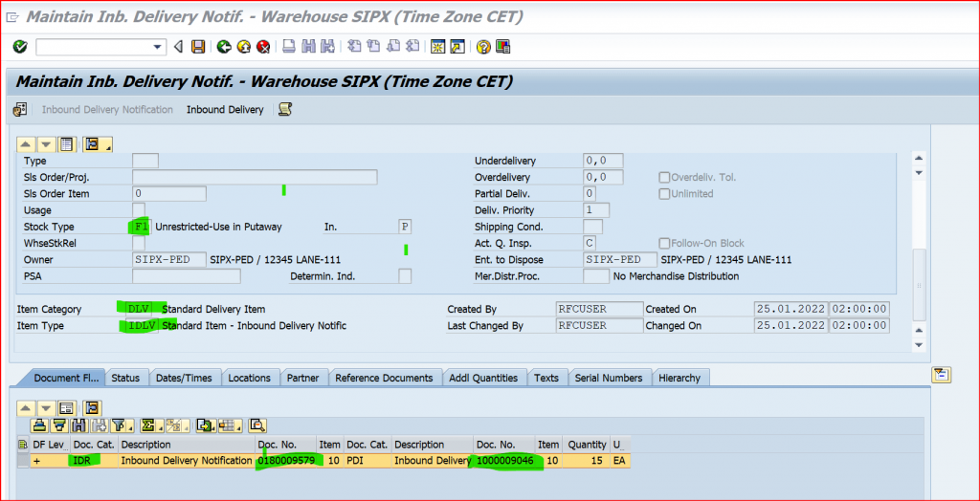Toggle the Follow-On Block checkbox
The height and width of the screenshot is (501, 980).
(664, 243)
